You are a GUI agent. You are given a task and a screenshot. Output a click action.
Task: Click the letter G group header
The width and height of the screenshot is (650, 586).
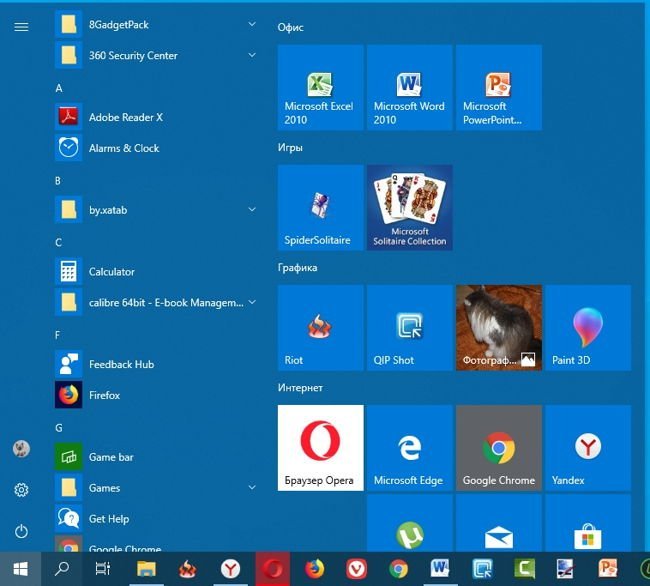tap(59, 428)
